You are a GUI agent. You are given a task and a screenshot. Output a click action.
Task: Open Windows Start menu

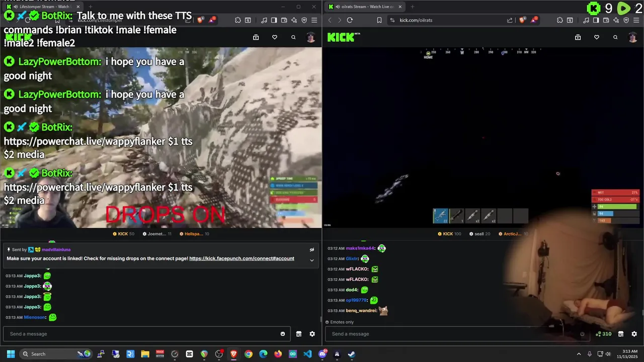tap(11, 354)
